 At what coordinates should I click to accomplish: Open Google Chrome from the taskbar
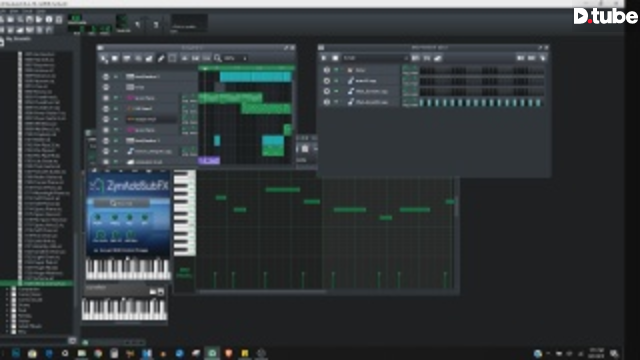point(98,353)
